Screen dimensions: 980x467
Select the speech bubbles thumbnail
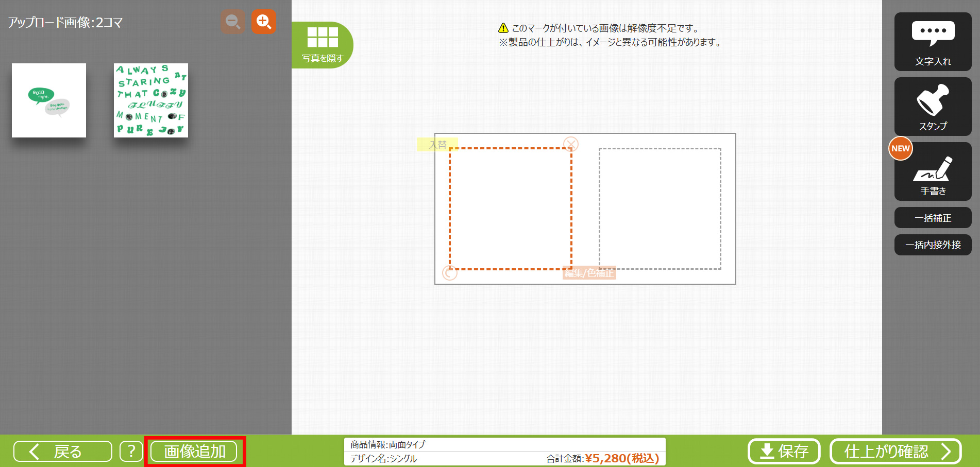point(49,100)
